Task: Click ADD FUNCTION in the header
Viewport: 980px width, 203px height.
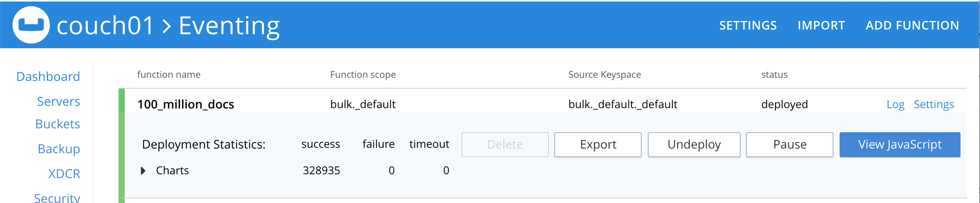Action: click(912, 26)
